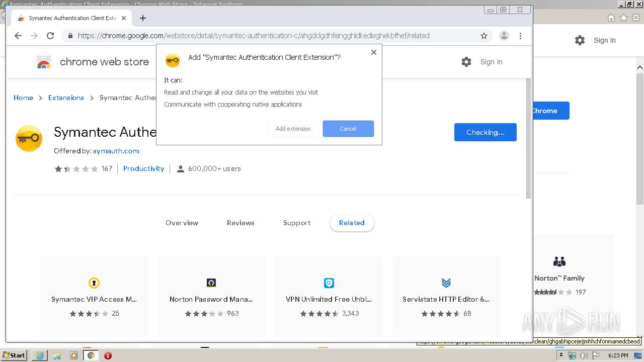Open Opera icon on taskbar
This screenshot has width=644, height=362.
(108, 355)
